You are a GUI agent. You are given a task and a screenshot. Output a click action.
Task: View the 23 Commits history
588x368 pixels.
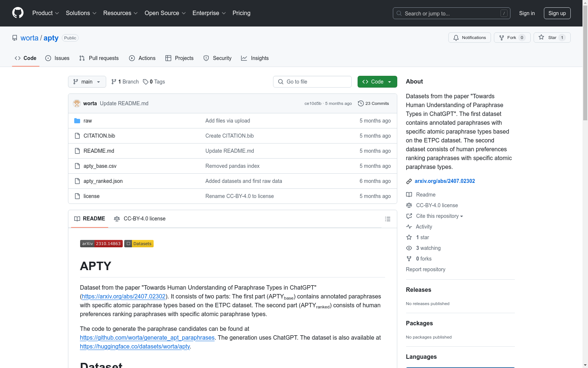pos(373,103)
